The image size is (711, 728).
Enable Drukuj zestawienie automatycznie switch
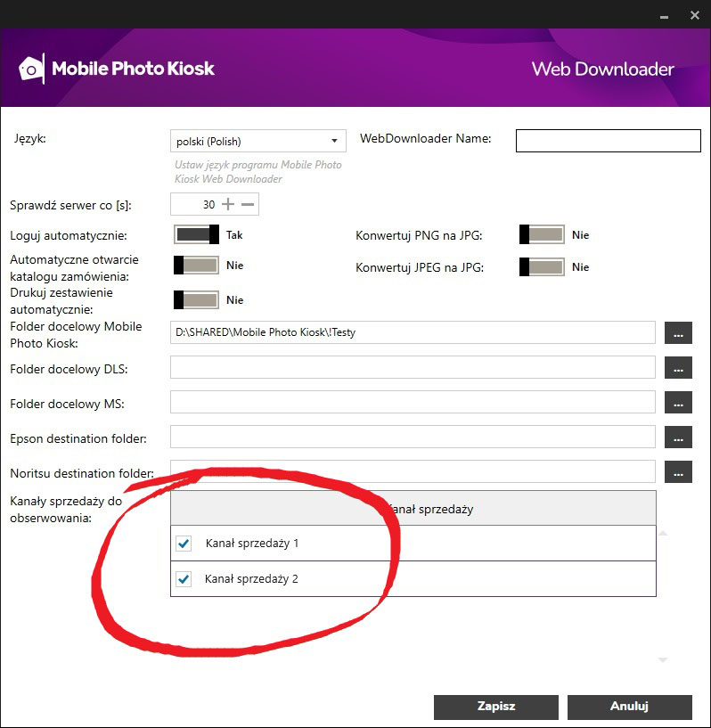(x=196, y=299)
